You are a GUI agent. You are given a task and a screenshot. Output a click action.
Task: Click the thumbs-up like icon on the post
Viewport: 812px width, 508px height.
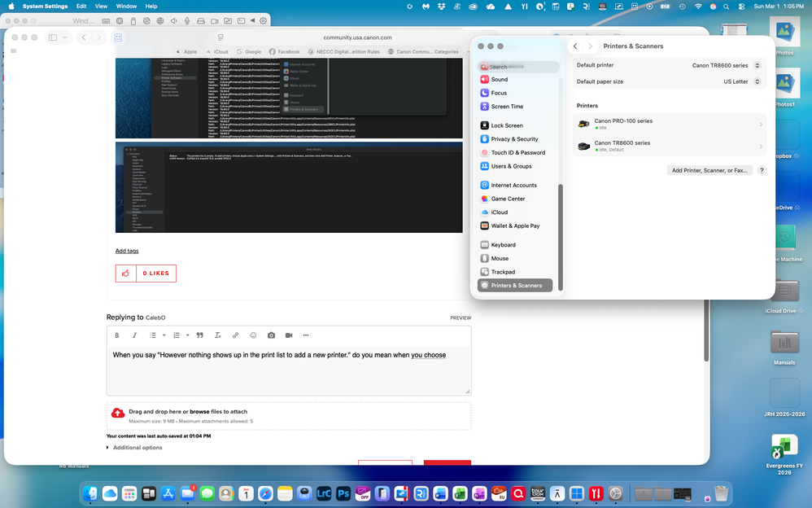pos(126,274)
